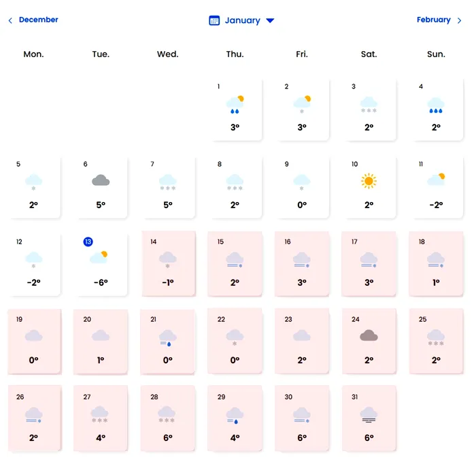This screenshot has width=476, height=462.
Task: Go to the February month link
Action: [433, 20]
